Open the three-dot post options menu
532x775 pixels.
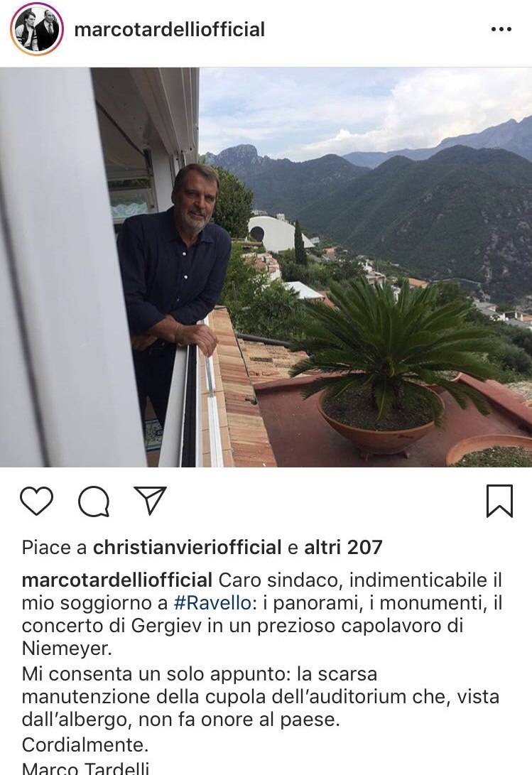point(501,29)
